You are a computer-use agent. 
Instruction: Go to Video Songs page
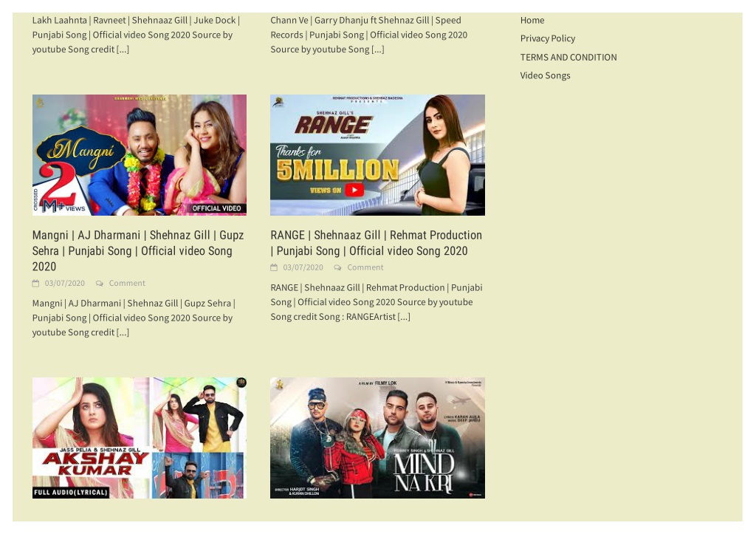(545, 75)
